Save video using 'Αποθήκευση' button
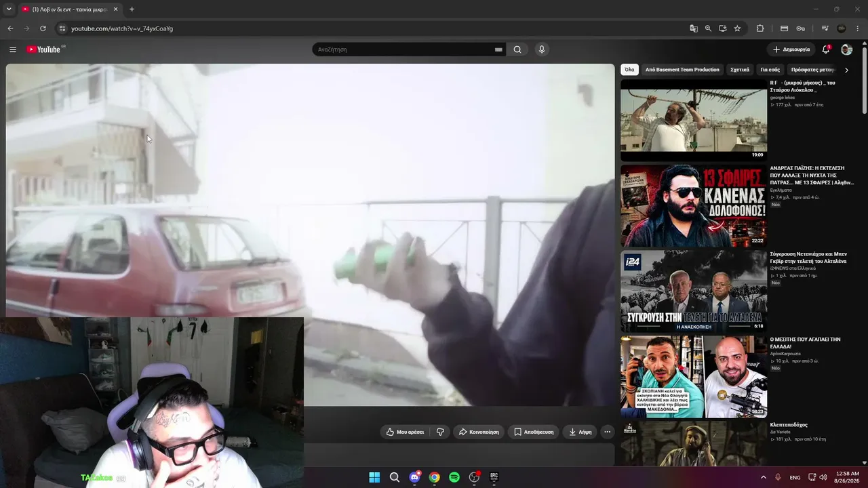 [534, 432]
